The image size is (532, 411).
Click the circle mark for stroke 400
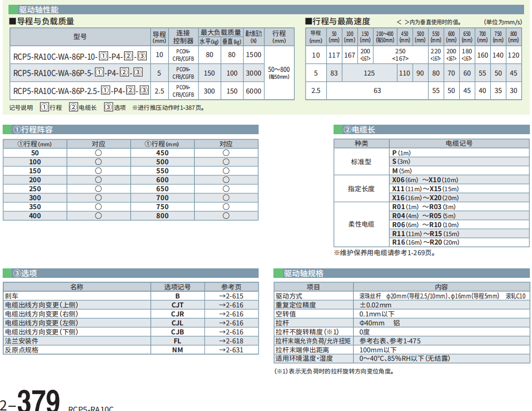coord(98,216)
